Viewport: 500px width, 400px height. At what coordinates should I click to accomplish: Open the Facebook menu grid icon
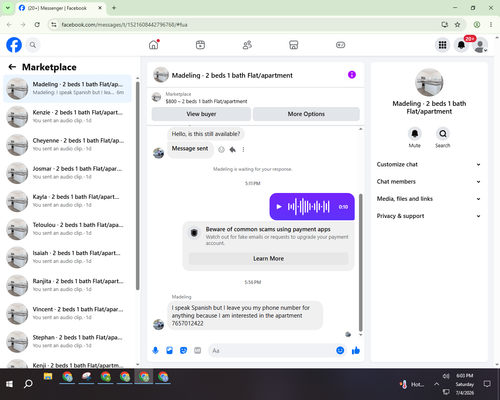tap(442, 45)
